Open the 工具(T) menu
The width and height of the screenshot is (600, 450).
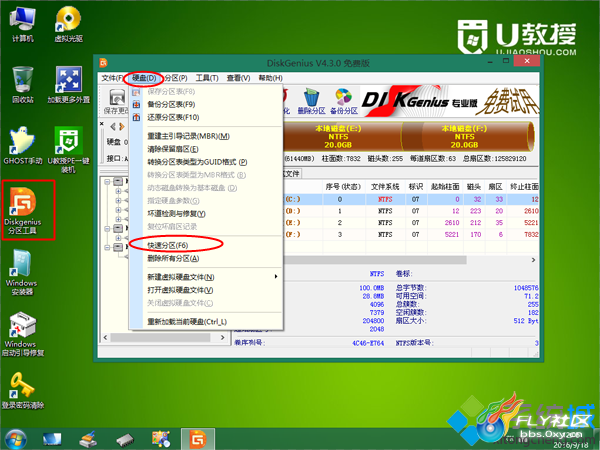pos(207,78)
